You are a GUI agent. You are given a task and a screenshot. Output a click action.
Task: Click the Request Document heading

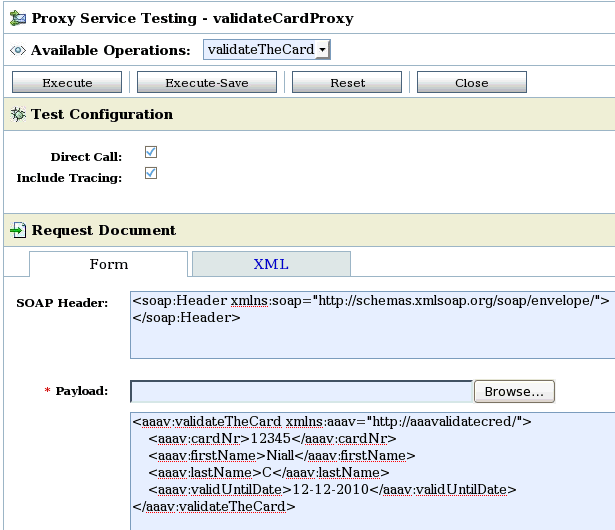click(x=104, y=230)
